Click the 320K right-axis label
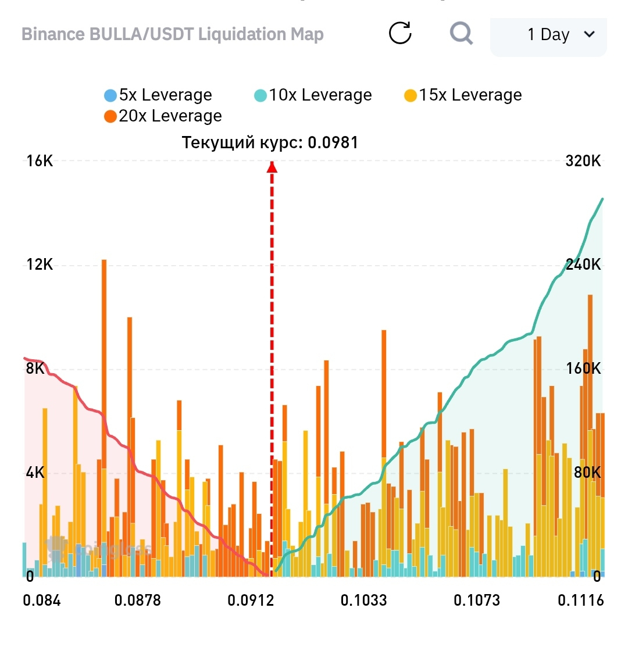This screenshot has width=628, height=672. pos(583,161)
